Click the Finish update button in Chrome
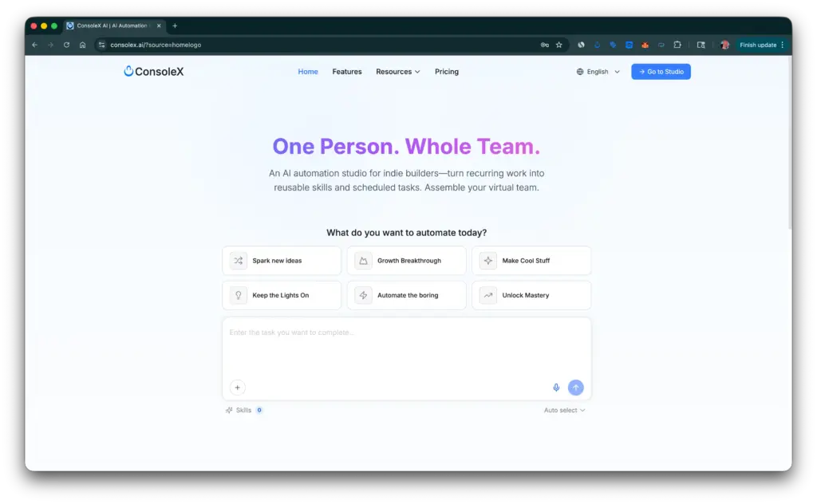Screen dimensions: 817x504 [x=758, y=45]
